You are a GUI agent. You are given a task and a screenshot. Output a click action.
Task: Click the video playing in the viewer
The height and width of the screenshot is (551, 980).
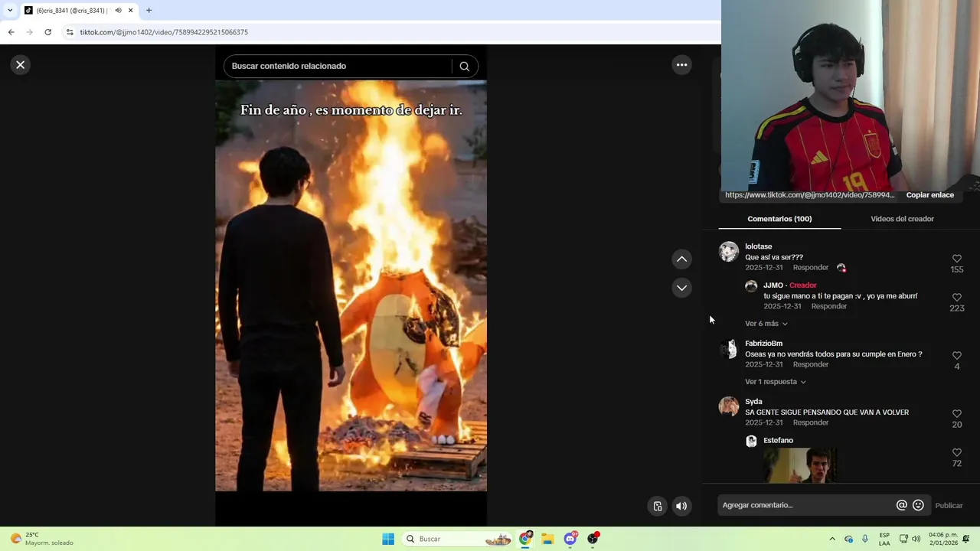coord(351,285)
